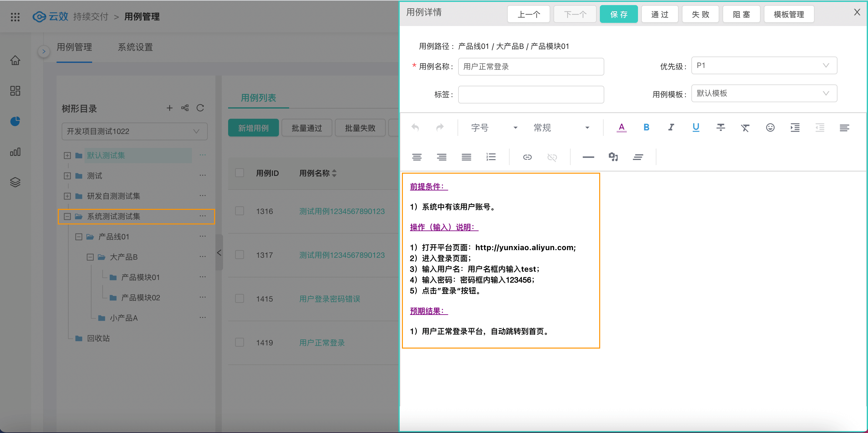Viewport: 868px width, 433px height.
Task: Click the 新增用例 button
Action: [x=254, y=128]
